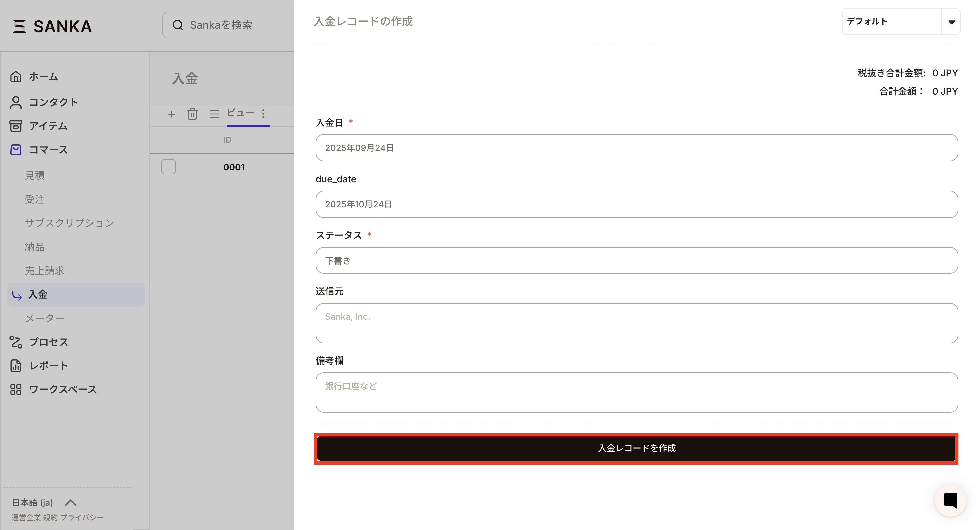The width and height of the screenshot is (980, 530).
Task: Click the 入金日 date field
Action: click(636, 148)
